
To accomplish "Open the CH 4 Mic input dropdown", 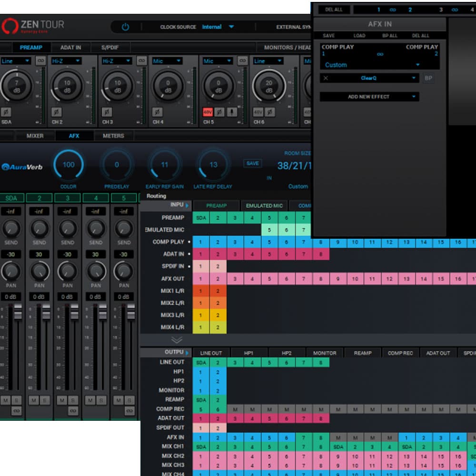I will coord(167,61).
